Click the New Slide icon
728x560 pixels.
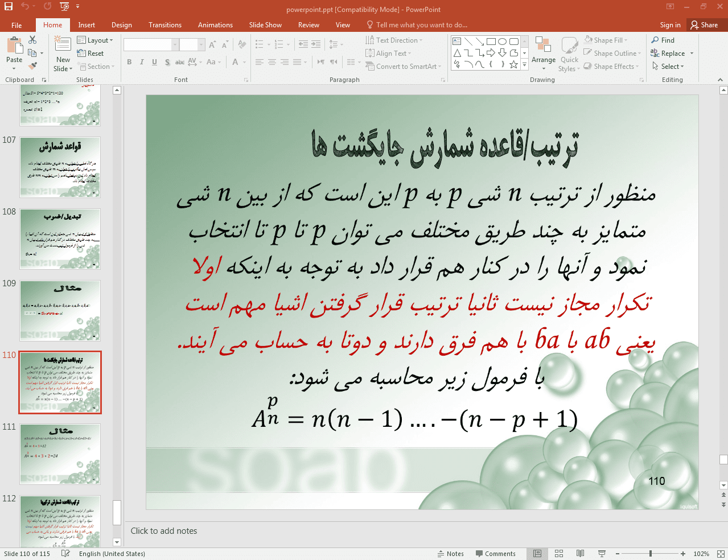[63, 44]
